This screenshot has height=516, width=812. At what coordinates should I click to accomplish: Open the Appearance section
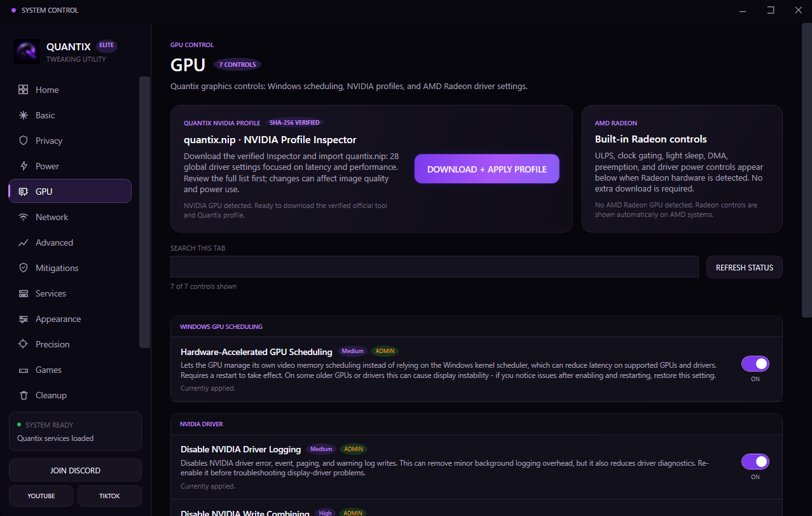[70, 319]
